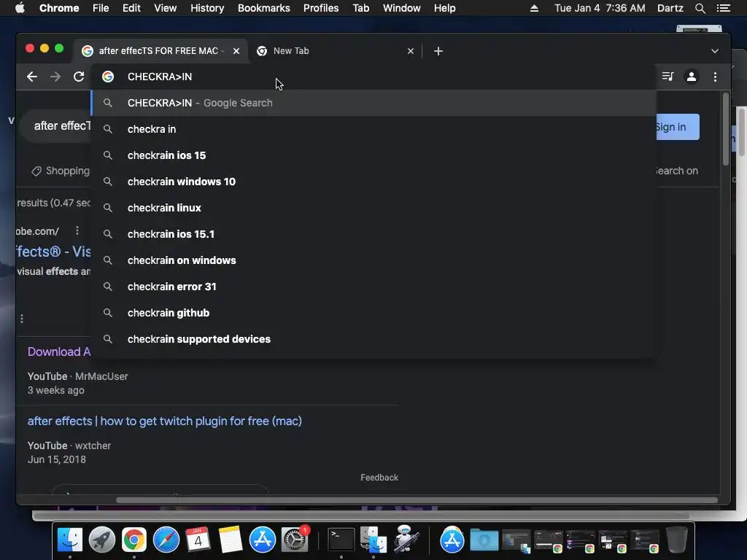Switch to the New Tab tab
The width and height of the screenshot is (747, 560).
coord(333,51)
